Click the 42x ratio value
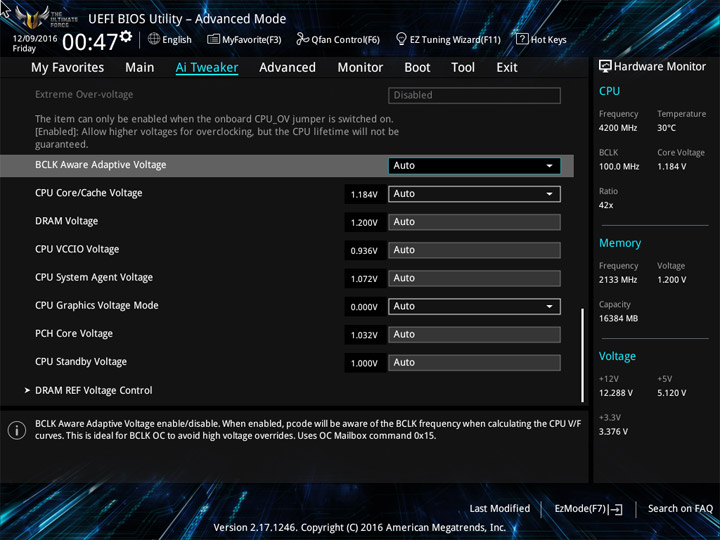720x540 pixels. click(x=606, y=205)
